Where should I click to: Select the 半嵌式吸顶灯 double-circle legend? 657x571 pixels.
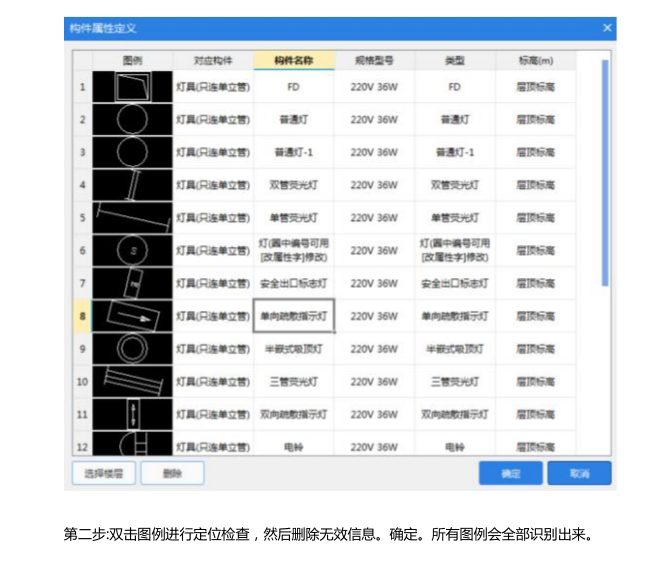(132, 349)
